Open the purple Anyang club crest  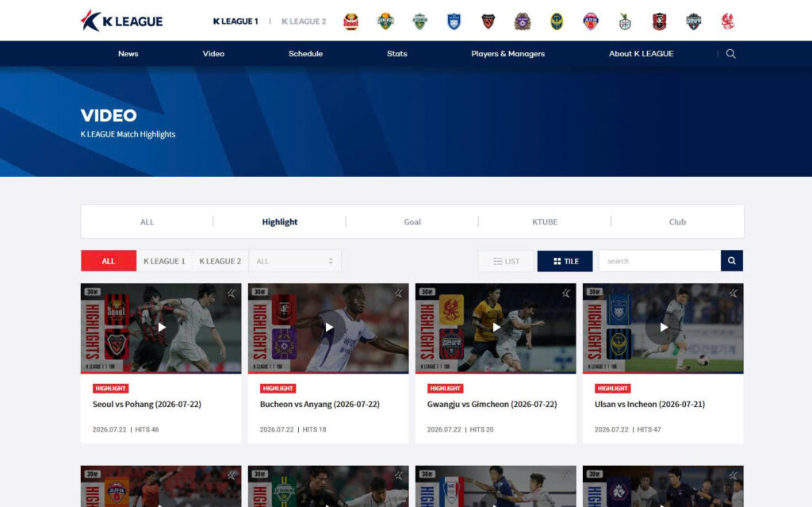pos(522,21)
